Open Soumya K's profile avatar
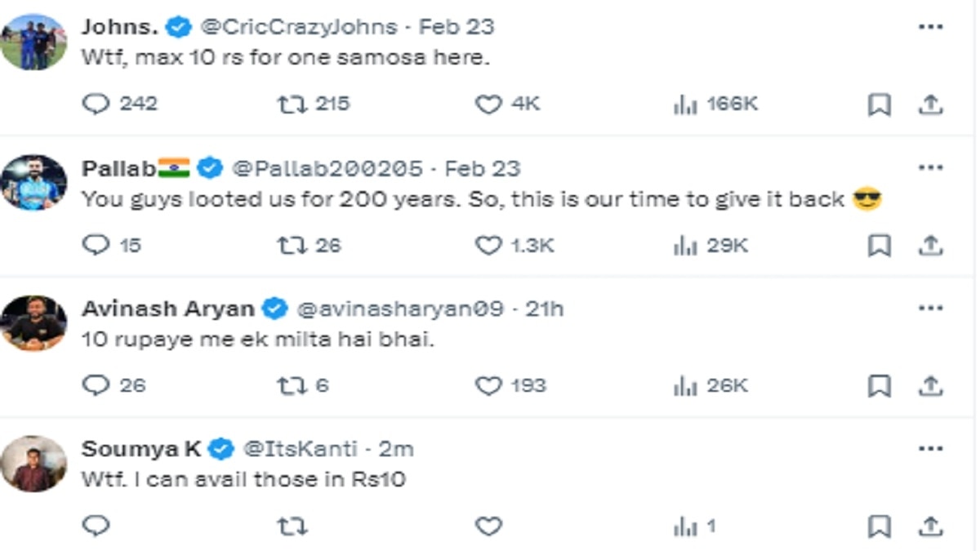Viewport: 980px width, 551px height. tap(33, 463)
